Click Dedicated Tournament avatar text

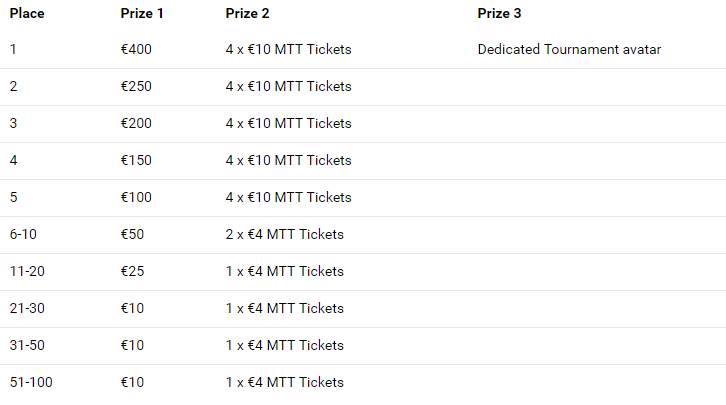pyautogui.click(x=569, y=50)
